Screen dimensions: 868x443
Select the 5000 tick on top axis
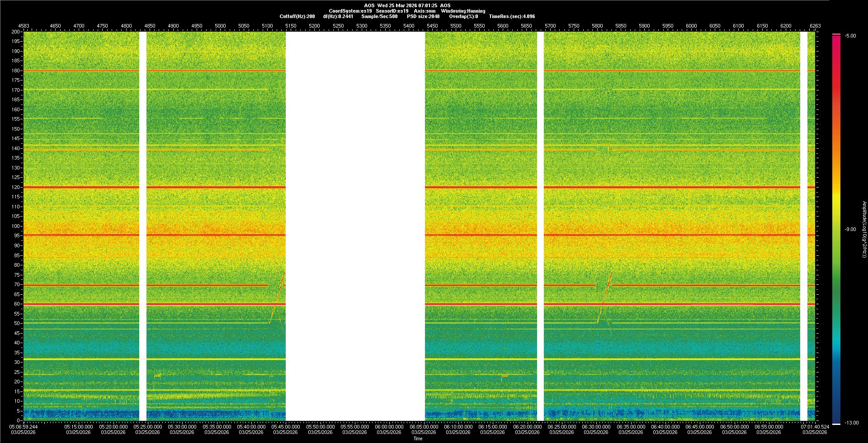(x=220, y=26)
